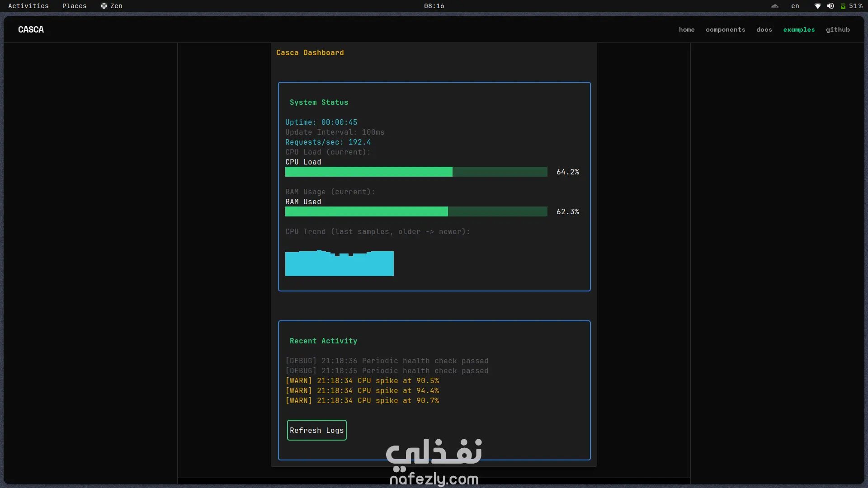
Task: Click the volume speaker icon
Action: click(x=830, y=6)
